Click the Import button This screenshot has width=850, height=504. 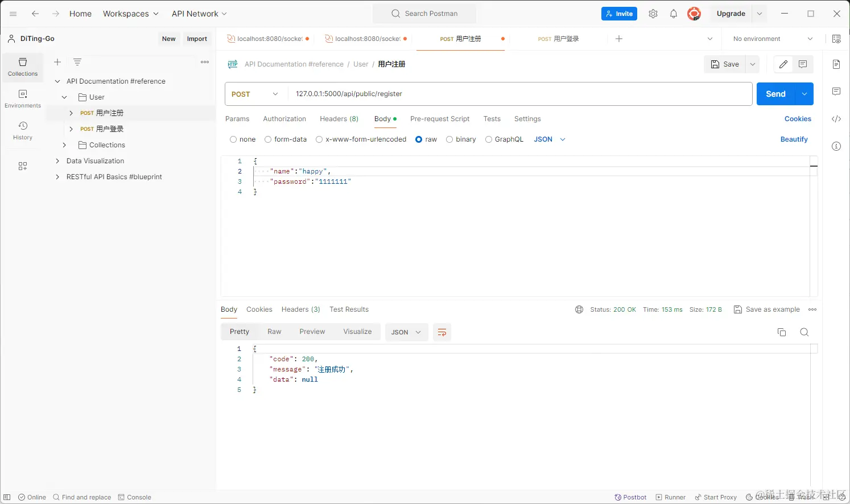197,39
